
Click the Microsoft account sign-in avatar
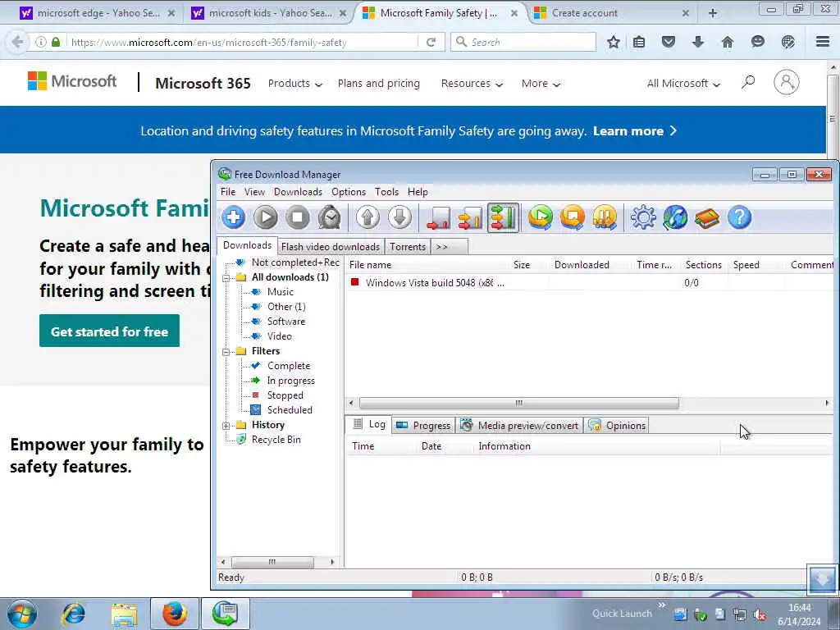tap(787, 83)
